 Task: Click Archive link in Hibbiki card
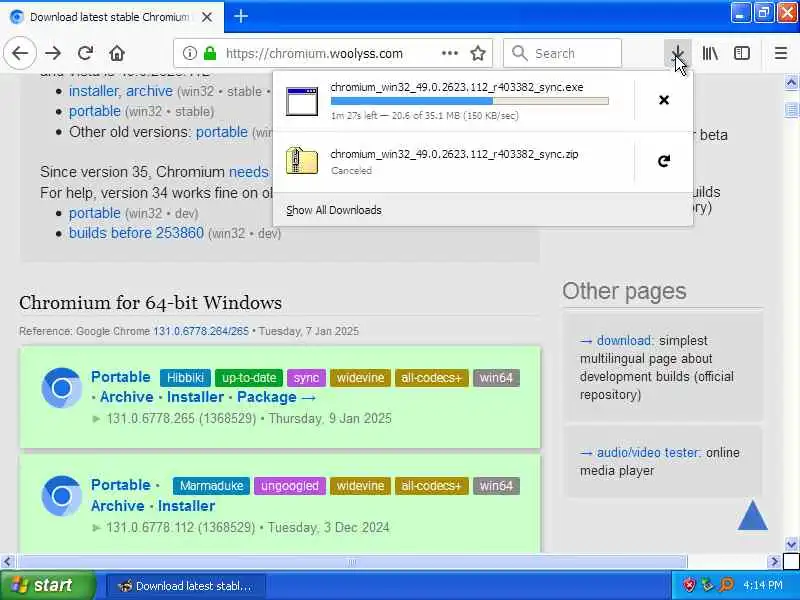(x=127, y=397)
